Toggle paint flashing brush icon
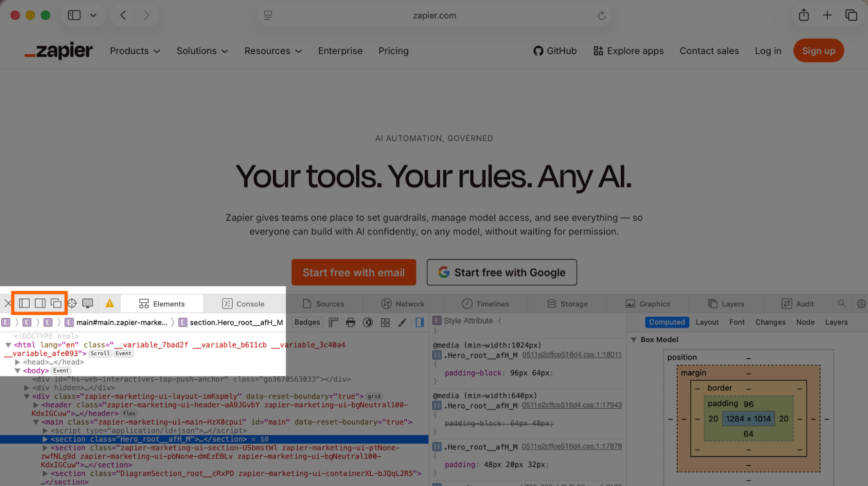 point(402,322)
